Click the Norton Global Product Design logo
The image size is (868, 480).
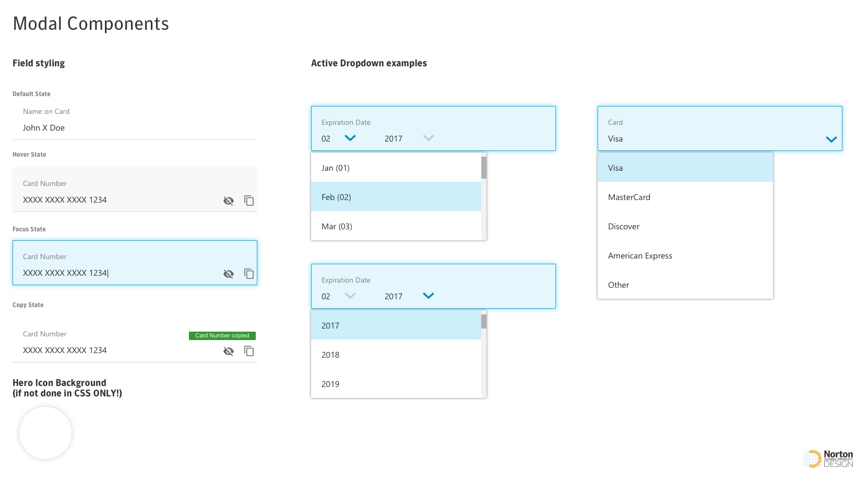(x=828, y=458)
